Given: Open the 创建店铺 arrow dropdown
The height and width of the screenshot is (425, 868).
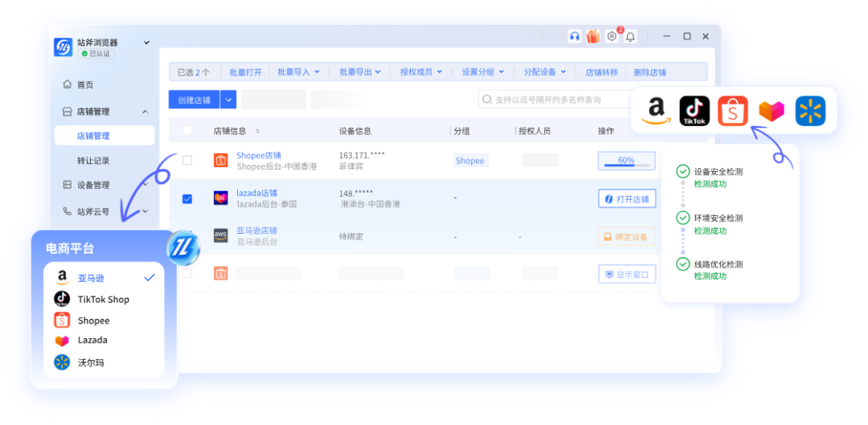Looking at the screenshot, I should click(x=228, y=100).
